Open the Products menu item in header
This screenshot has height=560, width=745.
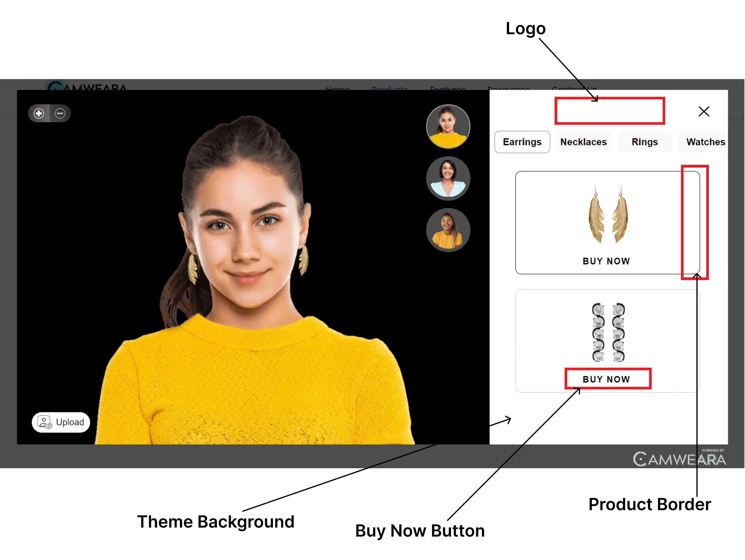(x=390, y=88)
